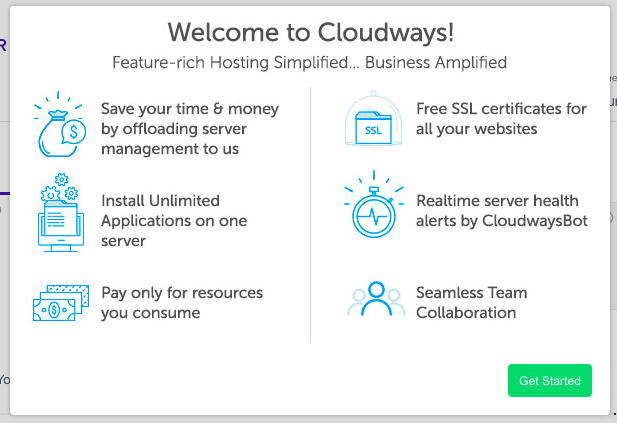Click the Welcome to Cloudways! heading
The height and width of the screenshot is (423, 617).
point(310,32)
